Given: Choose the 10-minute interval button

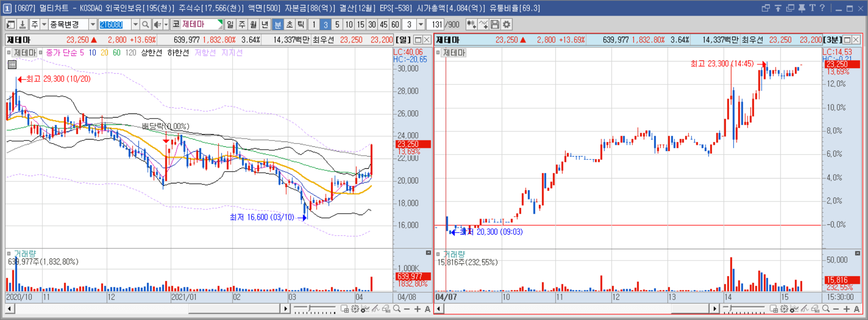Looking at the screenshot, I should pos(349,24).
